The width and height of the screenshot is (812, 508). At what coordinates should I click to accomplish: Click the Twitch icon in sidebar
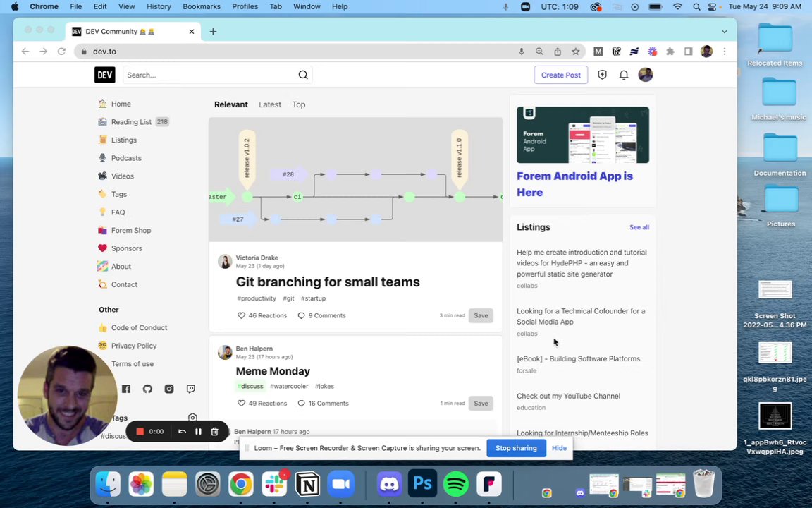191,389
